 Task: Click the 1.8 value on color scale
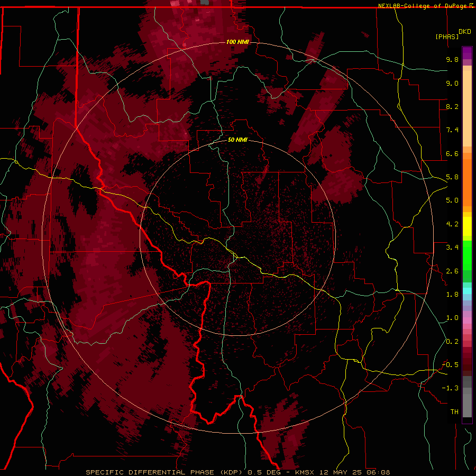point(452,295)
